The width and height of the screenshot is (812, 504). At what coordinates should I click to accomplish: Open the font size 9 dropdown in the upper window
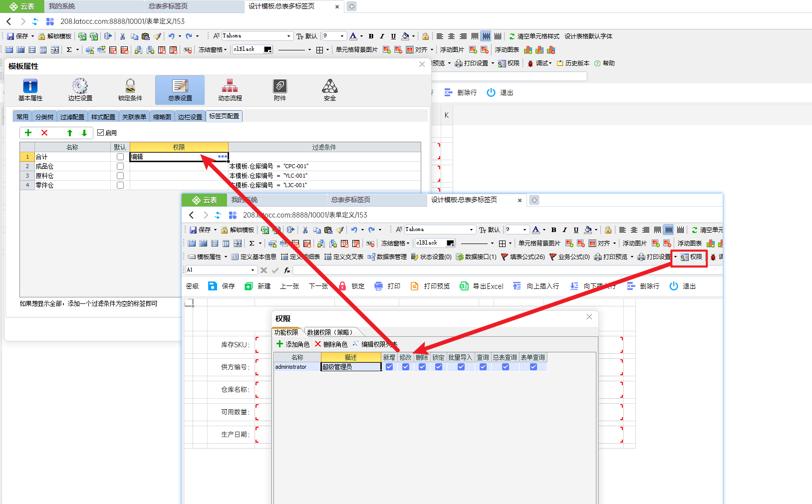pyautogui.click(x=342, y=36)
